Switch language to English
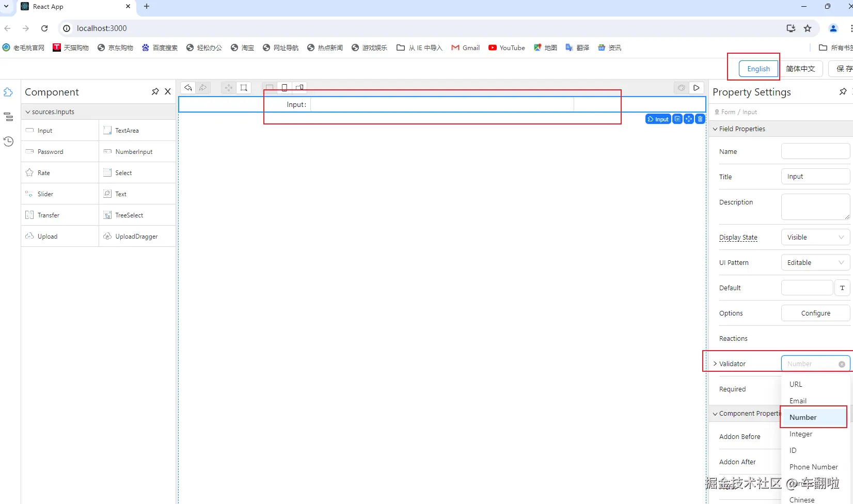The width and height of the screenshot is (853, 504). [758, 69]
